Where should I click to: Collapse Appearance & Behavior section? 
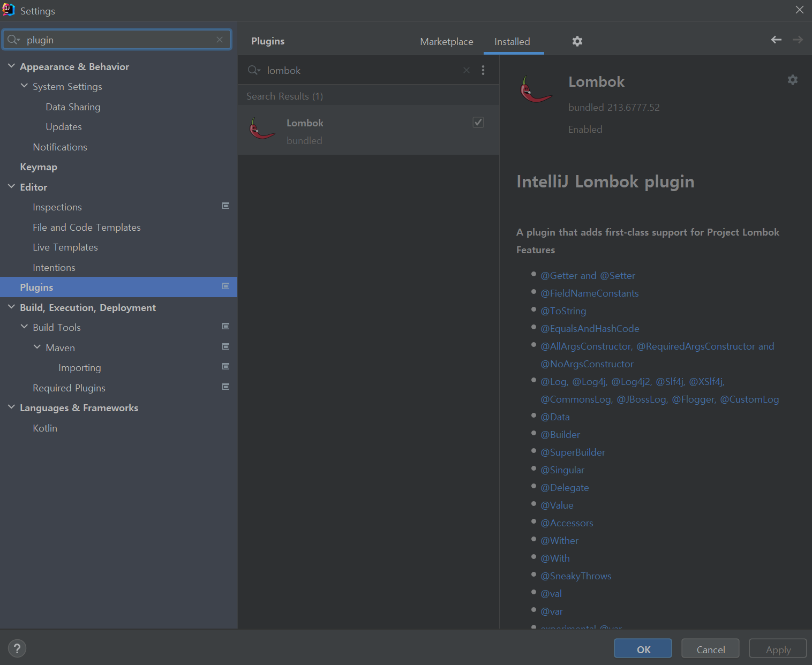11,66
